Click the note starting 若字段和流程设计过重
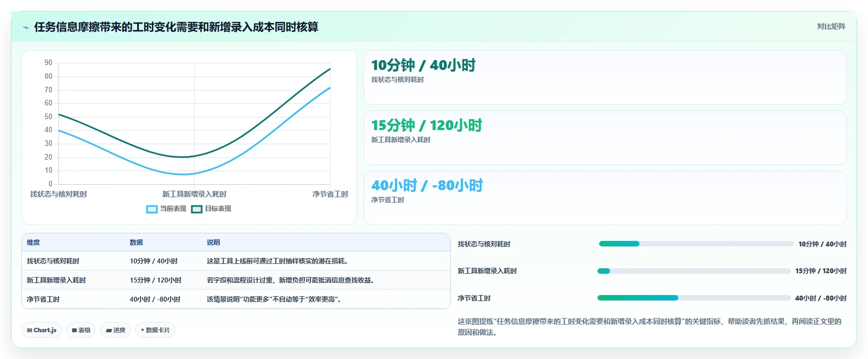Viewport: 868px width, 359px height. click(291, 280)
